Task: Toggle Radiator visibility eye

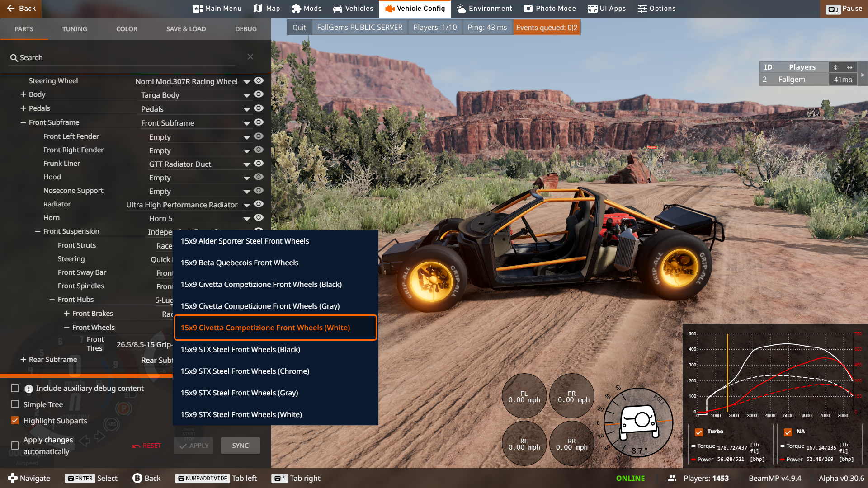Action: pyautogui.click(x=259, y=204)
